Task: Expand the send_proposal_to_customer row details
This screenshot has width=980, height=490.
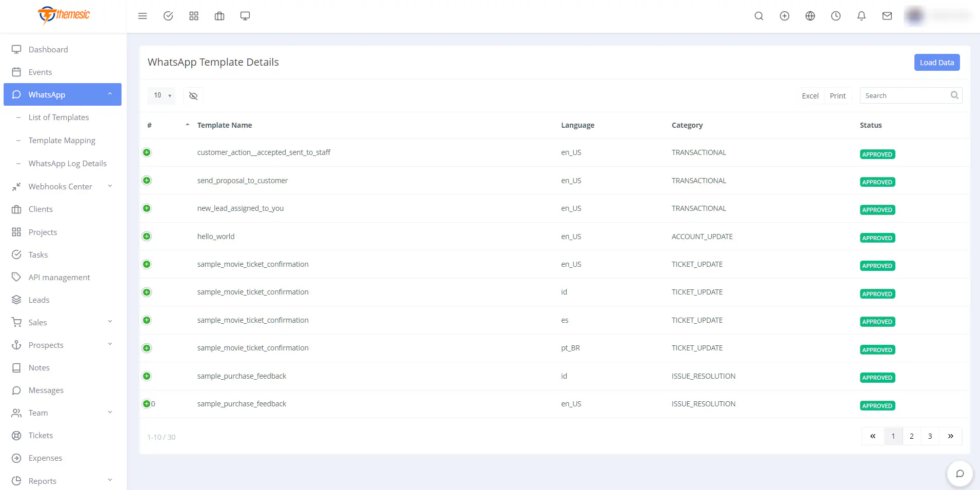Action: click(147, 180)
